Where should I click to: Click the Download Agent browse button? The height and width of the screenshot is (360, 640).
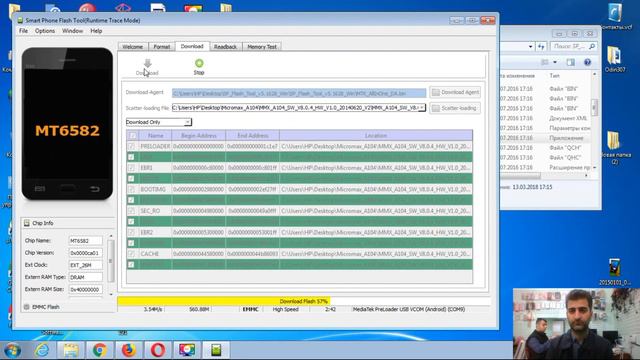coord(455,92)
